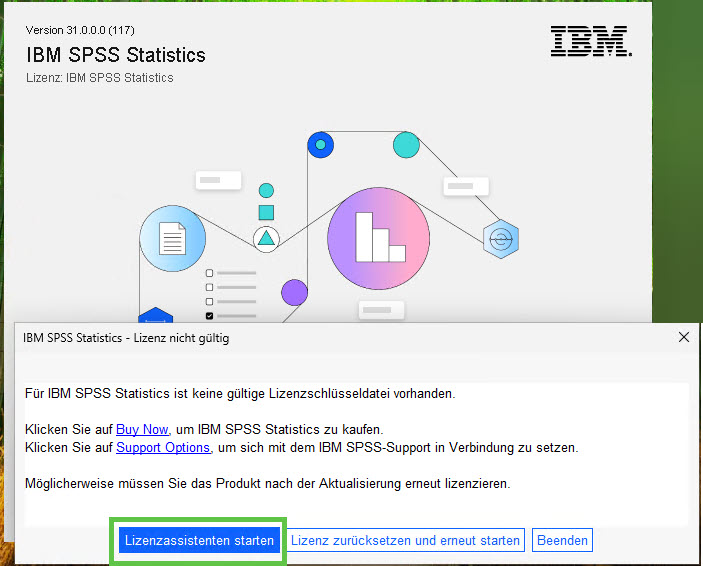Click the bar chart icon
Viewport: 703px width, 566px height.
coord(379,237)
